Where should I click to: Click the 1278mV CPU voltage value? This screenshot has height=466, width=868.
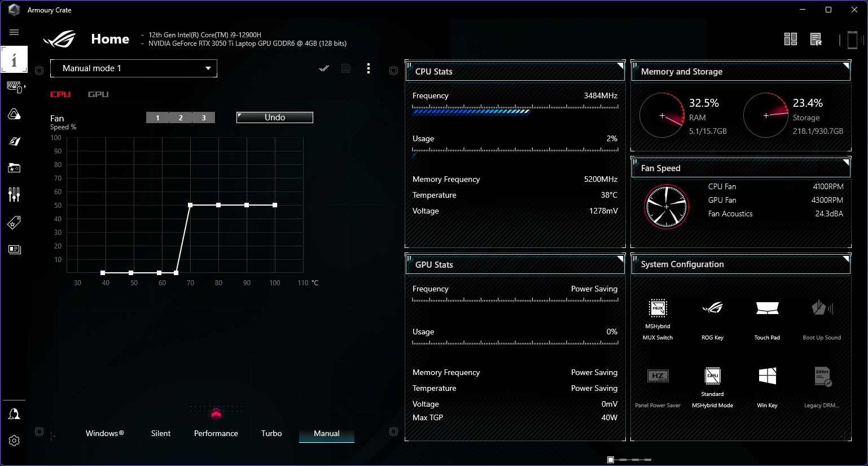tap(603, 211)
